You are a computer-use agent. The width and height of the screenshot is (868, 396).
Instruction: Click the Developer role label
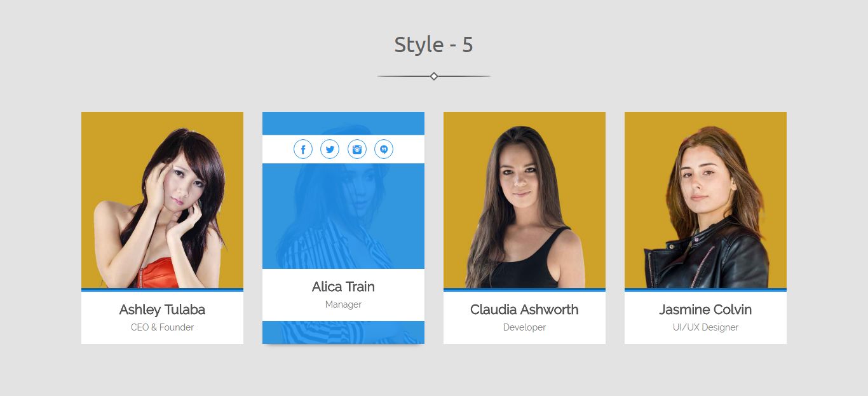tap(524, 327)
